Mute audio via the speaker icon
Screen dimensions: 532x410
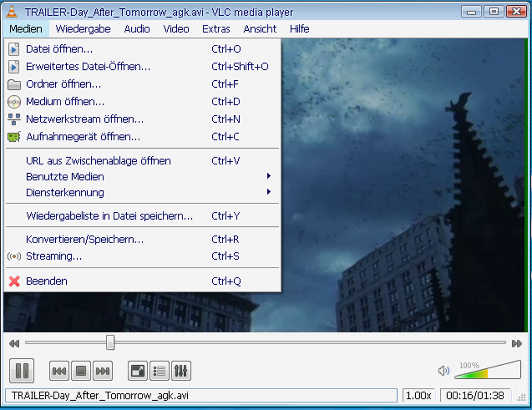point(443,371)
